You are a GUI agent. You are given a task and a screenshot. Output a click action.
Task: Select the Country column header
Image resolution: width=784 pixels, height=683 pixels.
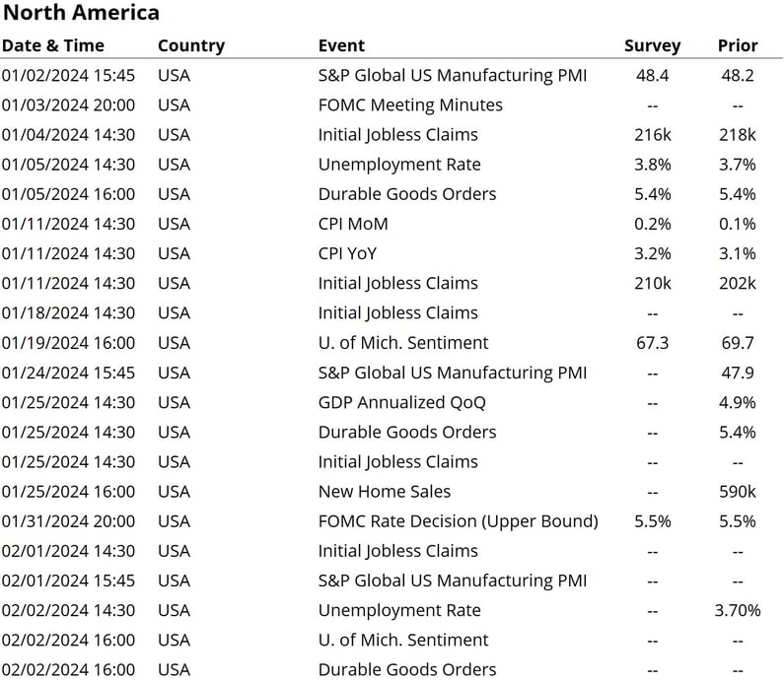191,46
